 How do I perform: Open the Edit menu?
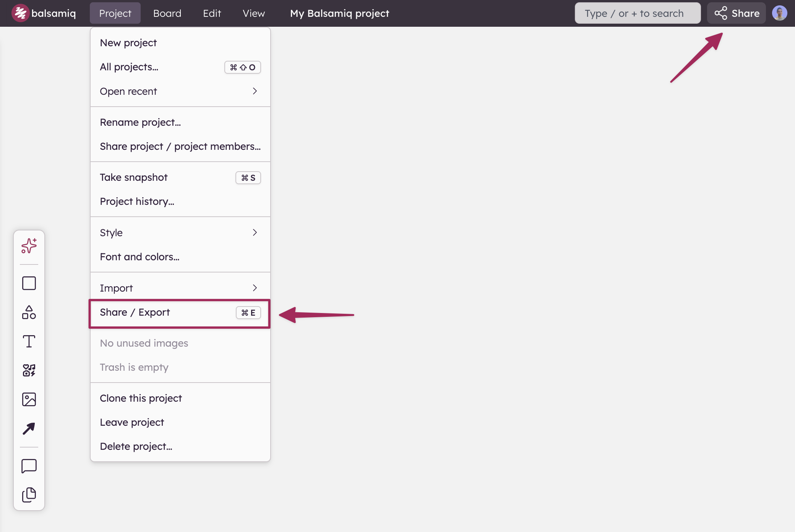pos(212,13)
